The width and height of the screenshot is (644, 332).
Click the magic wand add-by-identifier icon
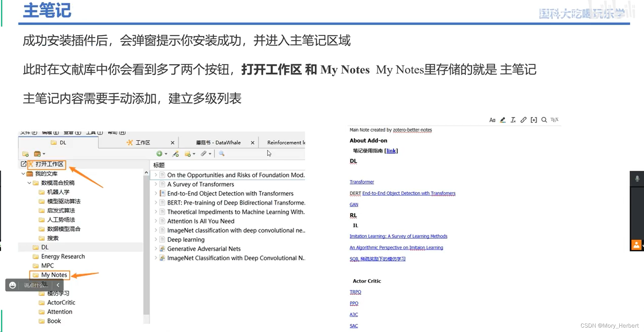(175, 154)
